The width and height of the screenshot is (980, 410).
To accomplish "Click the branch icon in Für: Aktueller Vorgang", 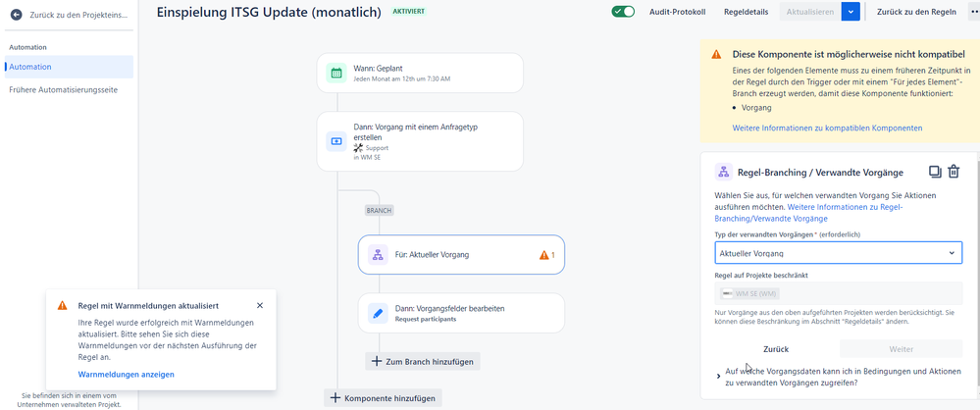I will pyautogui.click(x=378, y=254).
